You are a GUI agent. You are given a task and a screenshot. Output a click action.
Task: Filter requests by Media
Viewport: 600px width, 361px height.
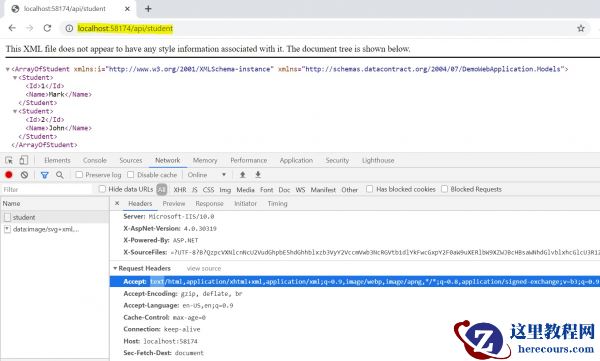245,189
